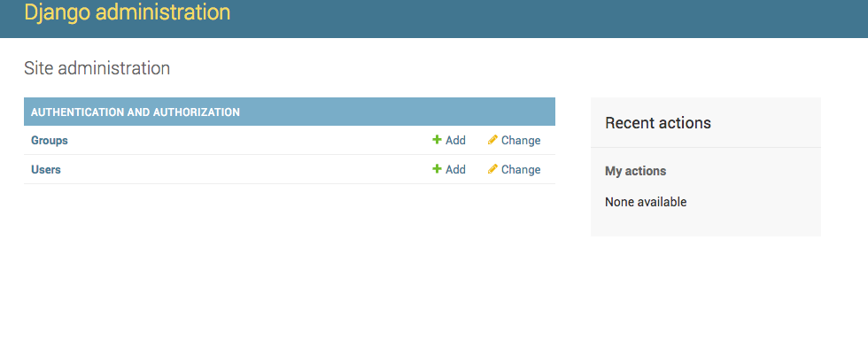868x340 pixels.
Task: Open the Users model list
Action: pyautogui.click(x=46, y=169)
